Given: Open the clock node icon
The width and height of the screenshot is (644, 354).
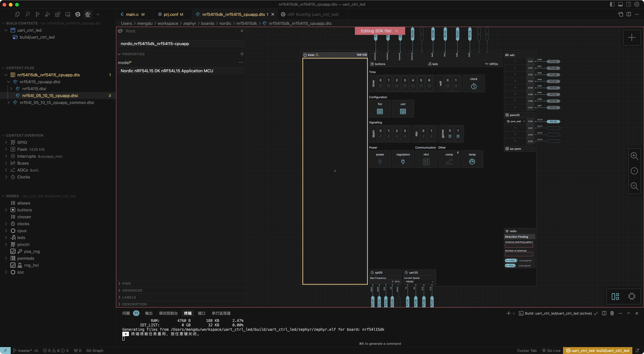Looking at the screenshot, I should 474,86.
